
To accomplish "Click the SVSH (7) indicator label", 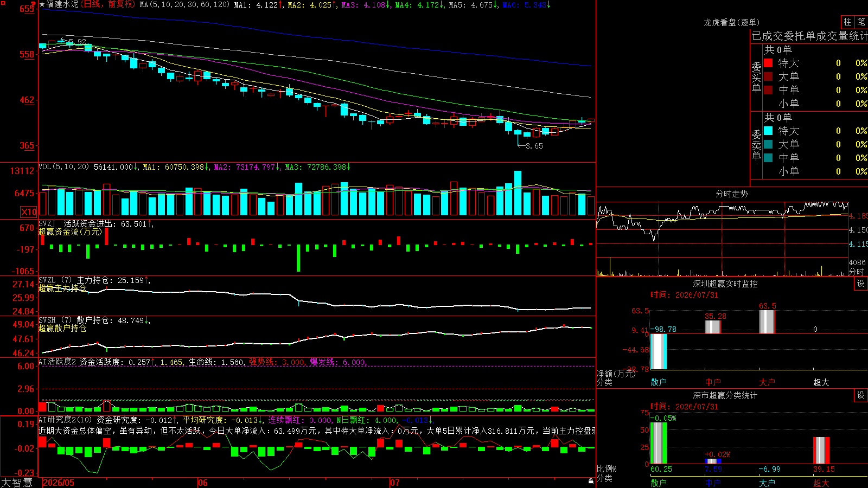I will tap(55, 320).
